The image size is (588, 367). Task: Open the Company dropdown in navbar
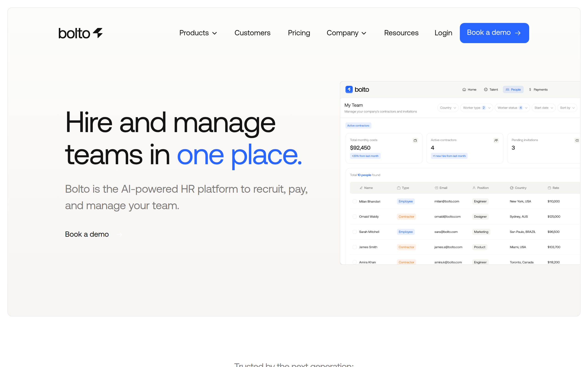[346, 33]
